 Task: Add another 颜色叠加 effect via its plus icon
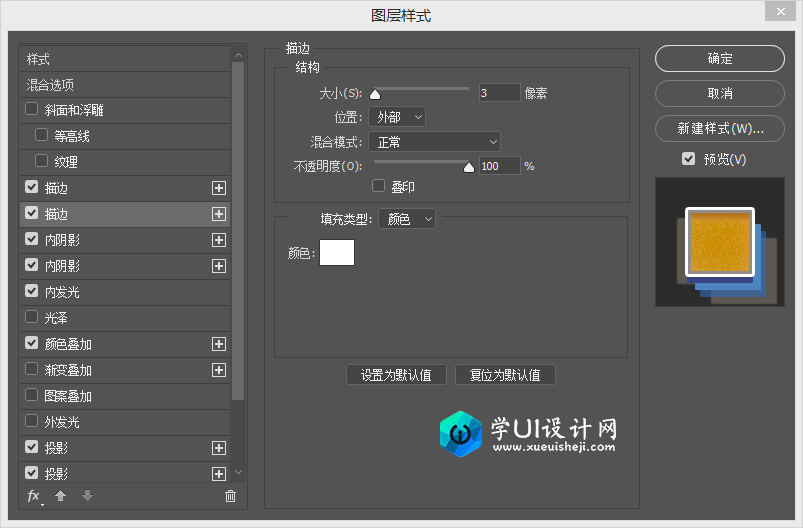tap(219, 344)
